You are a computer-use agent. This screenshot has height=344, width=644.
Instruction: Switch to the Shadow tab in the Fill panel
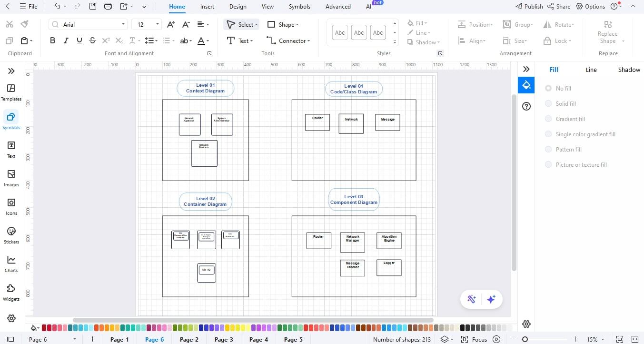[x=628, y=69]
